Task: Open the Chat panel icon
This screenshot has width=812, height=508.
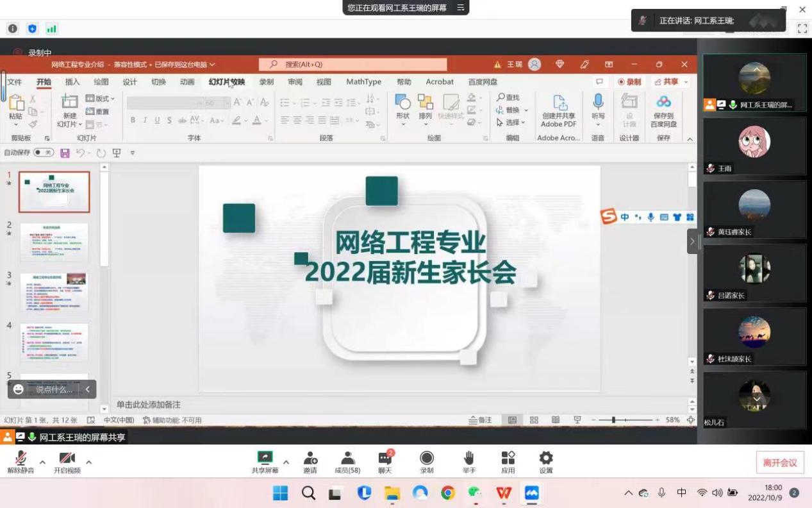Action: click(385, 458)
